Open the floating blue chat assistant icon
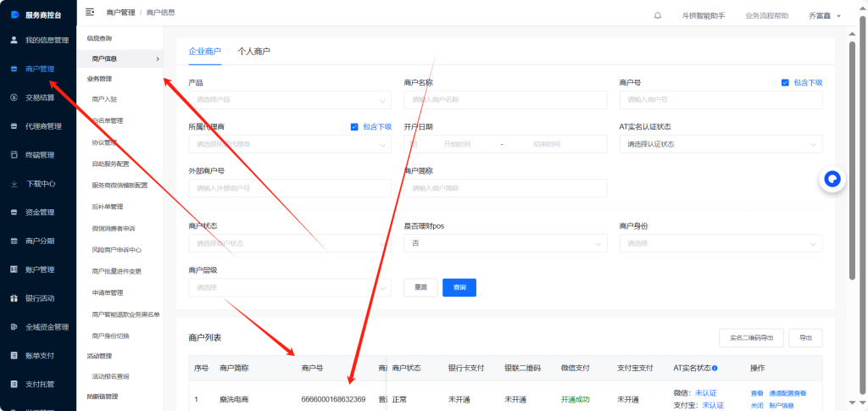 (832, 179)
